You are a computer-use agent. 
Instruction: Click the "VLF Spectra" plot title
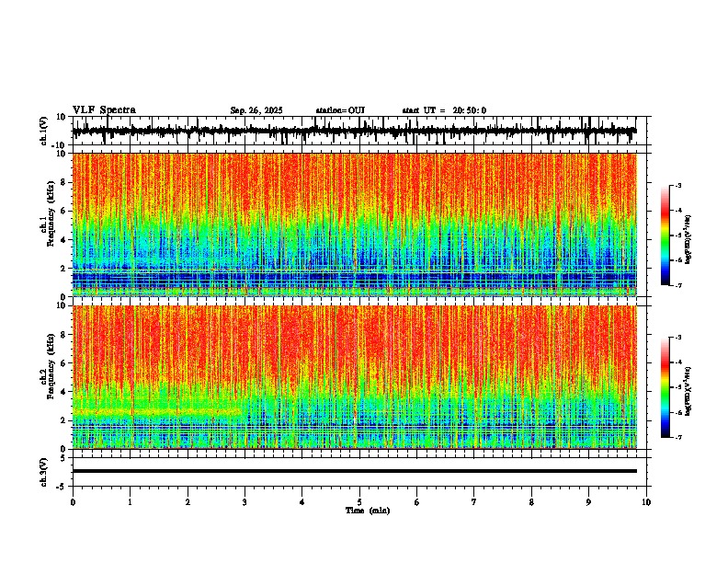(x=104, y=110)
